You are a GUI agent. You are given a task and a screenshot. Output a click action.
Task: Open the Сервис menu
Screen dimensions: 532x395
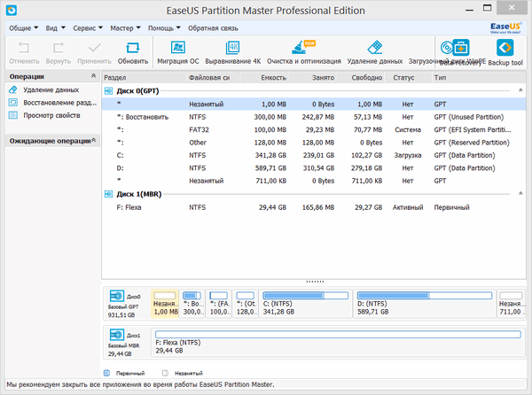coord(88,28)
